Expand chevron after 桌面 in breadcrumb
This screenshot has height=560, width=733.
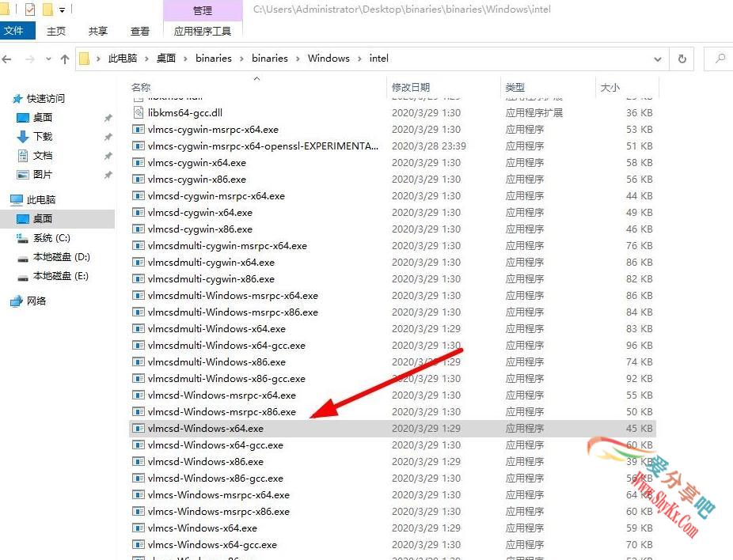185,59
